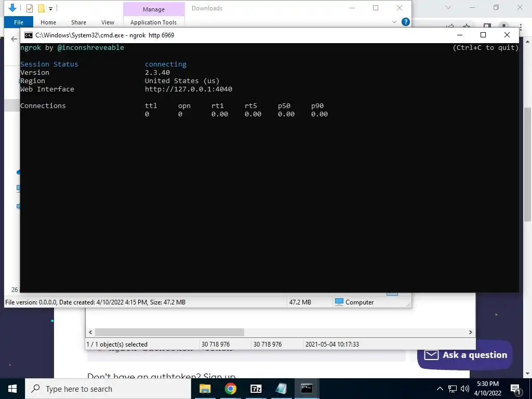Switch to the Share ribbon tab

(78, 22)
